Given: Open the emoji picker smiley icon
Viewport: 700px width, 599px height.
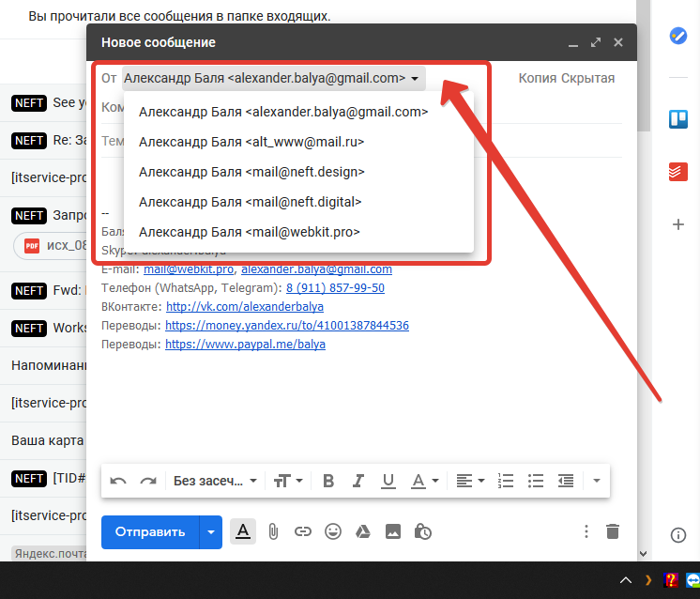Looking at the screenshot, I should [332, 531].
